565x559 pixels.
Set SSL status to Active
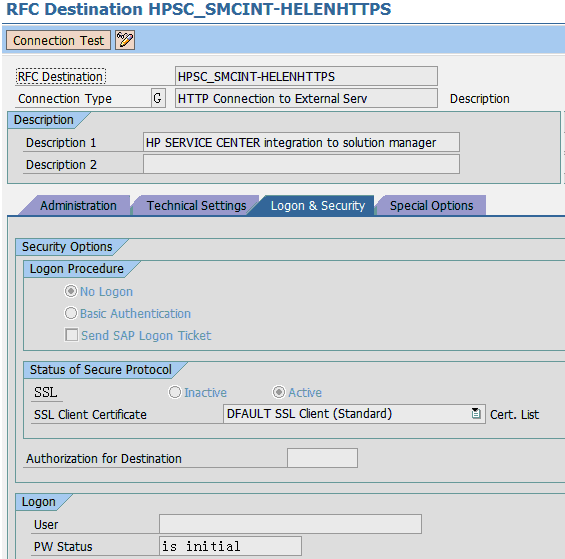click(279, 392)
